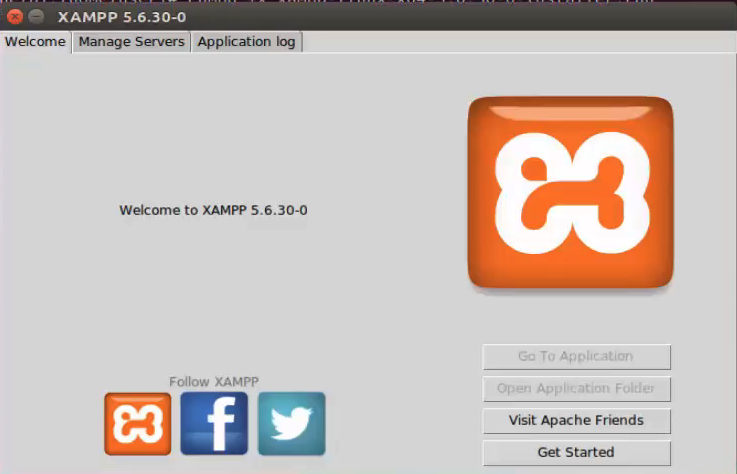Screen dimensions: 737x474
Task: Click the large XAMPP logo image
Action: click(x=570, y=193)
